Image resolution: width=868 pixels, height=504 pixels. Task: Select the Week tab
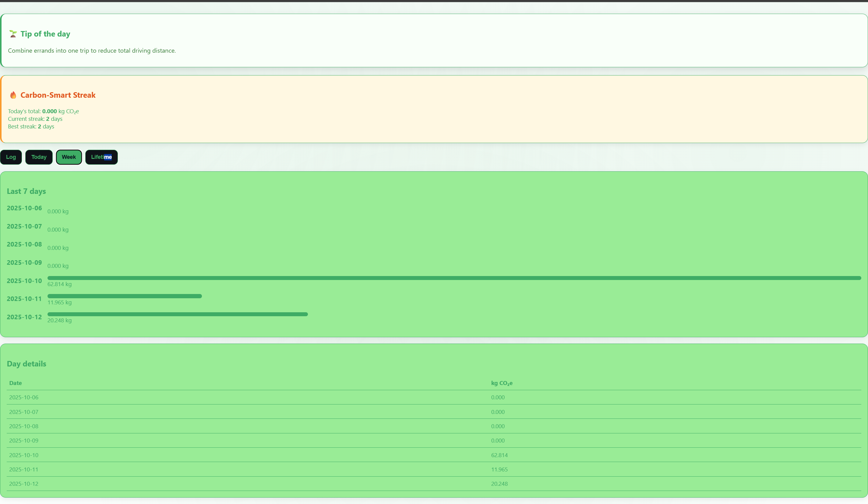(69, 157)
